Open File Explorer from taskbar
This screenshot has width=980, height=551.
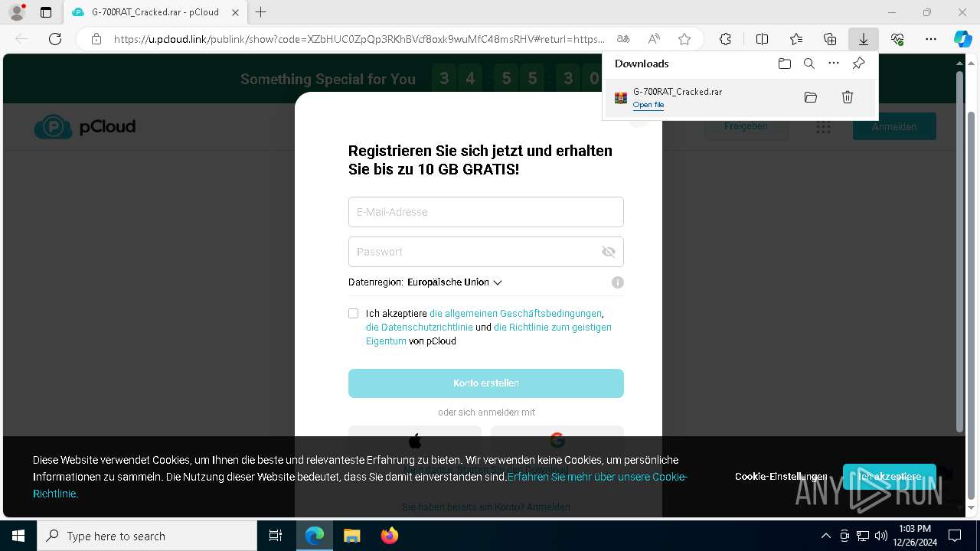(351, 536)
